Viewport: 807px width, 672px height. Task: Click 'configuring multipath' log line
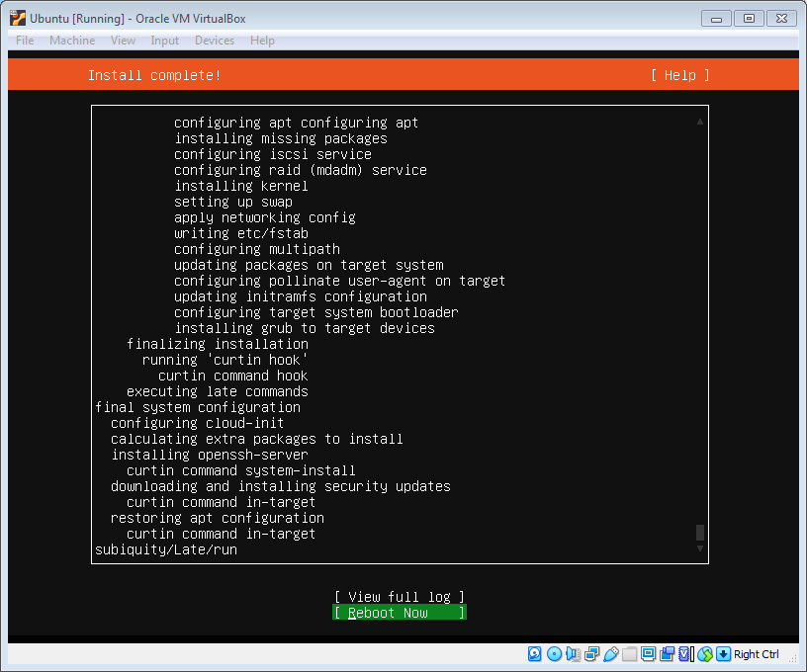tap(257, 249)
